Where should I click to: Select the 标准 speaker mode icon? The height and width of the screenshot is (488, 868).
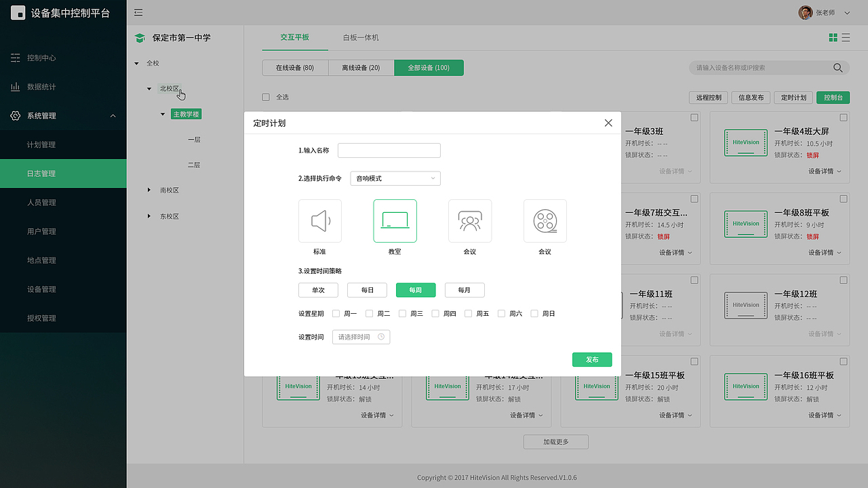pyautogui.click(x=319, y=220)
